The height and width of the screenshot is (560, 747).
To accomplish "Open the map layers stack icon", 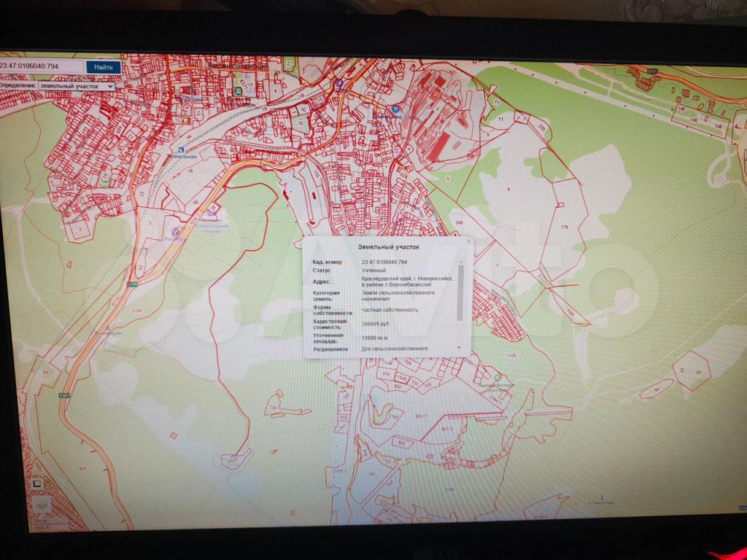I will click(42, 504).
